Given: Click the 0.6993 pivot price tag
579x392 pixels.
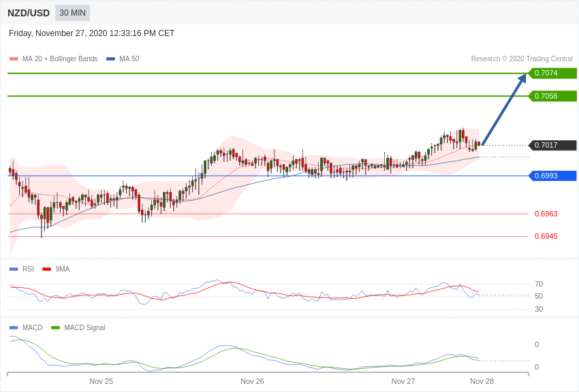Looking at the screenshot, I should 552,176.
